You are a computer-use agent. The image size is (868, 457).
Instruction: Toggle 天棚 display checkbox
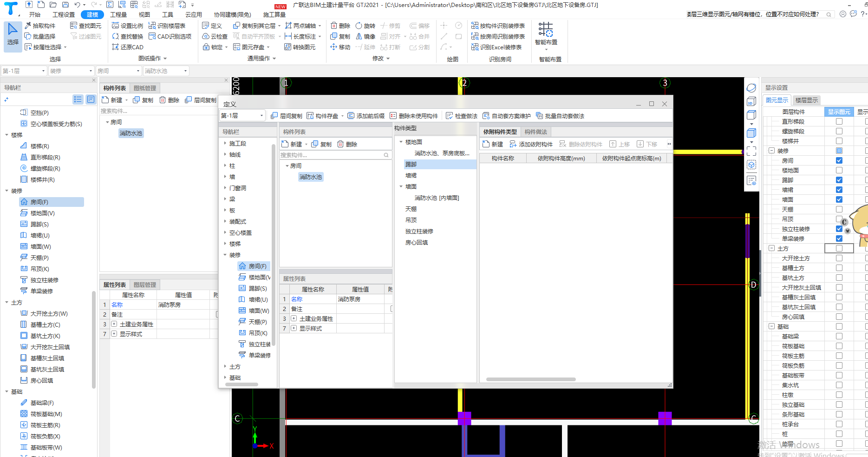point(839,209)
